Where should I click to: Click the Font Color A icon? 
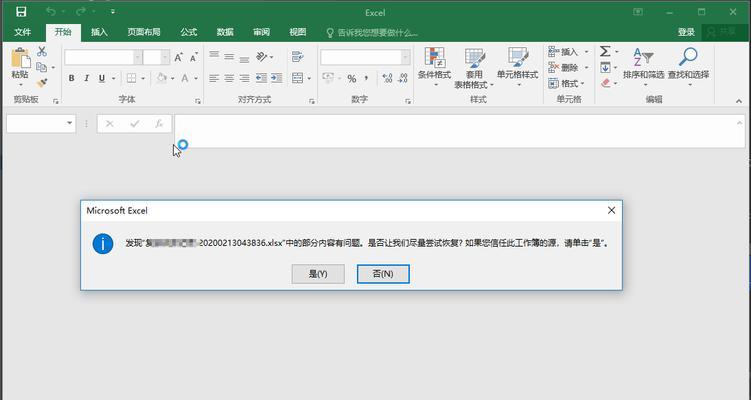click(184, 78)
